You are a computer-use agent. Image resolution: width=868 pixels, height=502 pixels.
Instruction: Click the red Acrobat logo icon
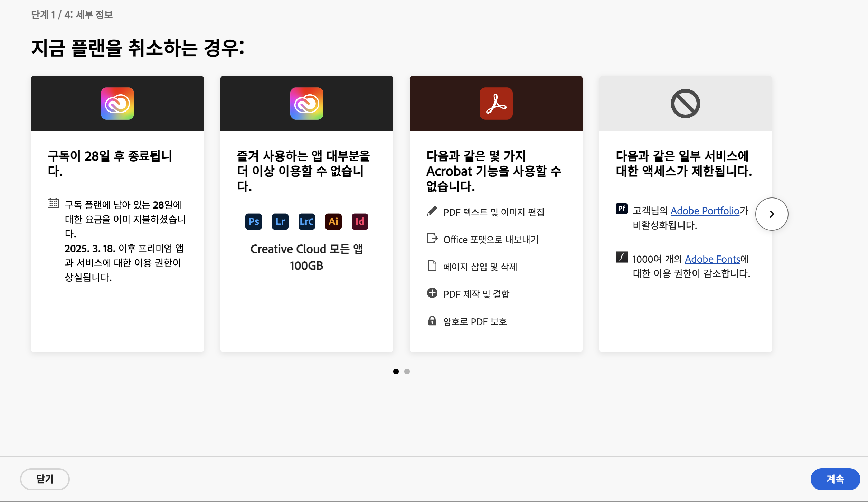tap(496, 104)
